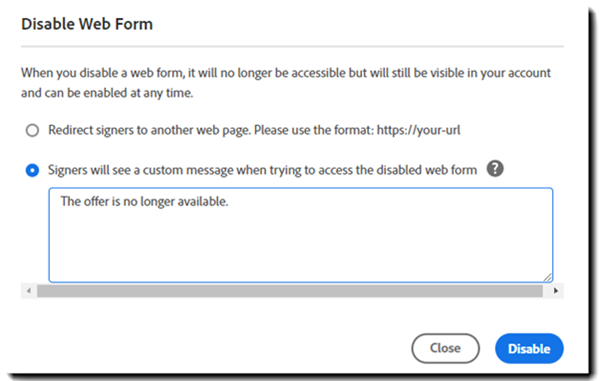This screenshot has width=599, height=381.
Task: Click the horizontal scrollbar left arrow
Action: (29, 291)
